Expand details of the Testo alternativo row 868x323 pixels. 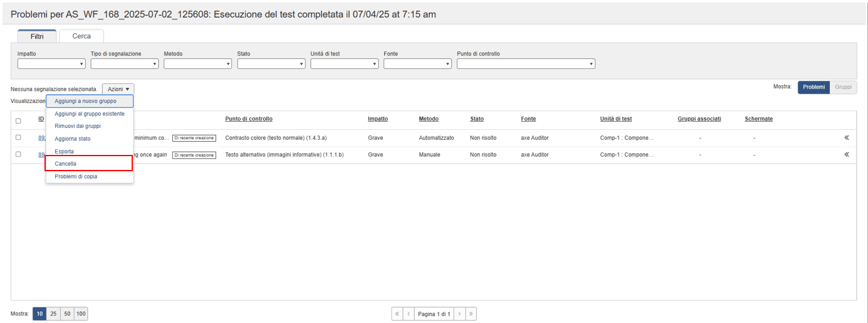coord(846,154)
